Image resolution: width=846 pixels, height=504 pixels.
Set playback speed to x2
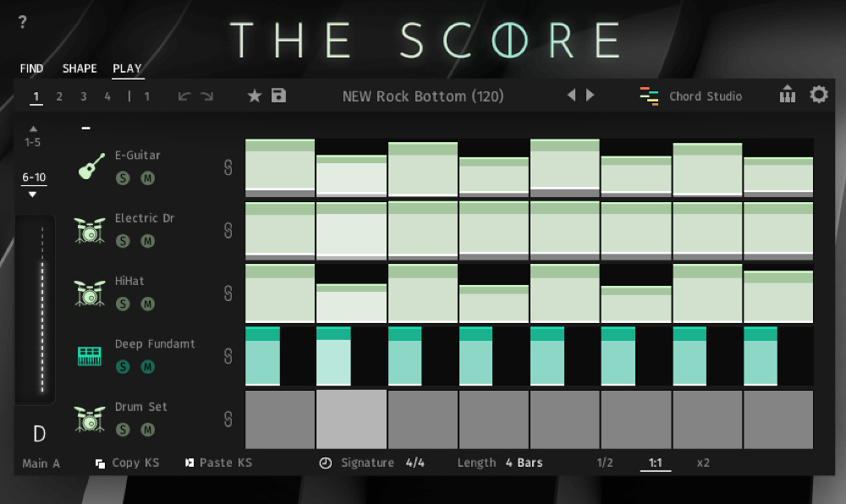pyautogui.click(x=703, y=463)
